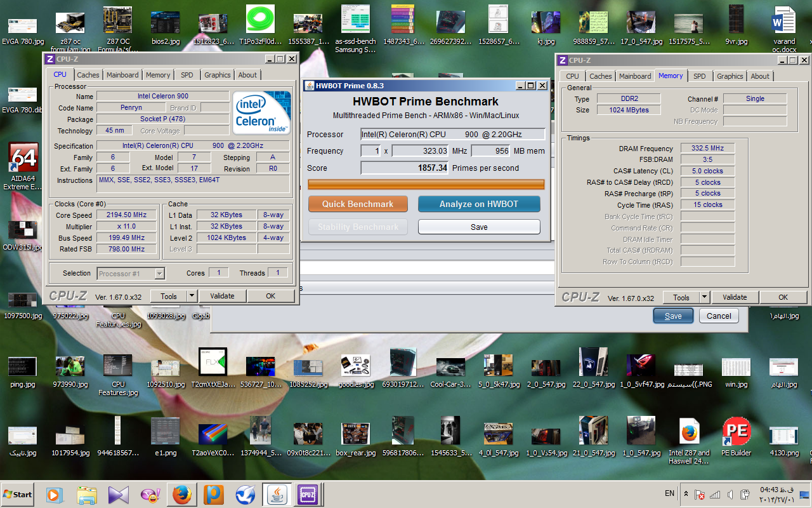Click Tools button in right CPU-Z window

(681, 297)
